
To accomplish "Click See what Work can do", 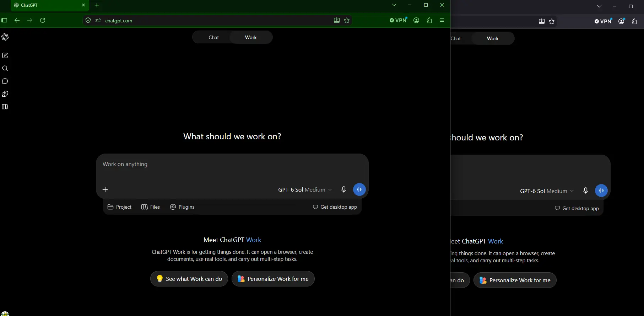I will coord(189,279).
